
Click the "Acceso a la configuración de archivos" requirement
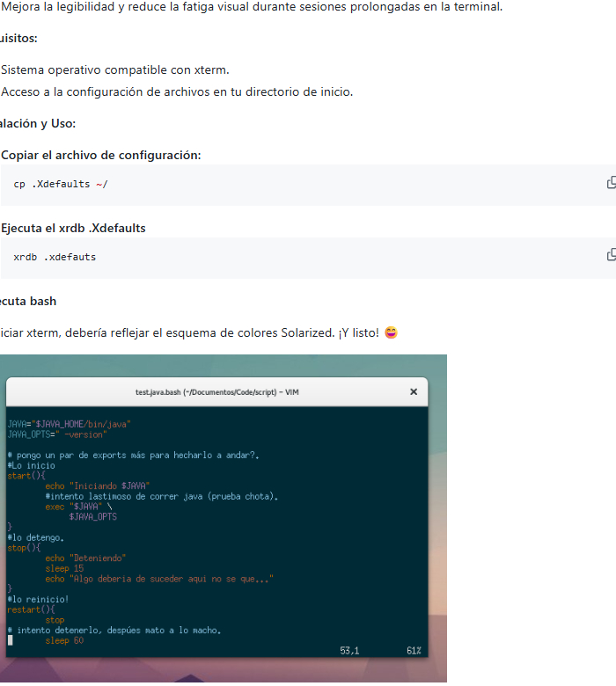tap(176, 91)
